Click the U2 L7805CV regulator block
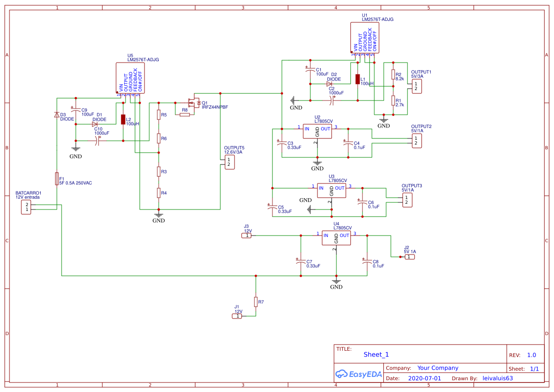This screenshot has width=554, height=392. pyautogui.click(x=317, y=130)
